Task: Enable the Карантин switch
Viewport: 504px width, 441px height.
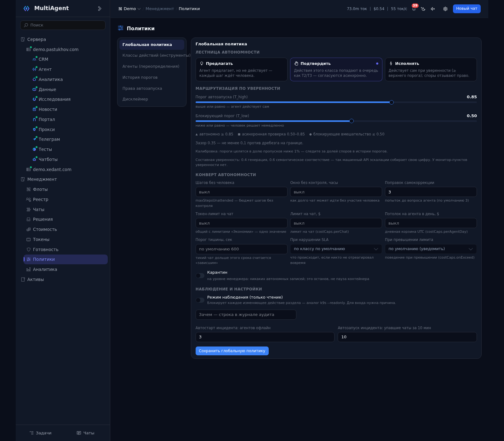Action: [200, 276]
